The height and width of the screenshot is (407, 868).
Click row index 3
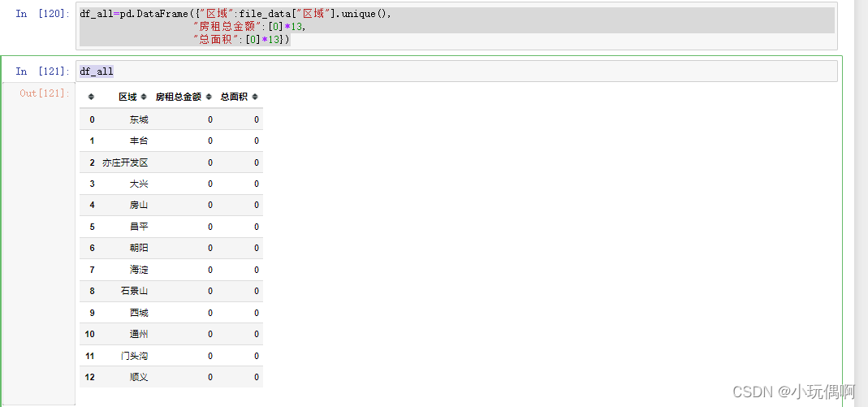coord(92,184)
